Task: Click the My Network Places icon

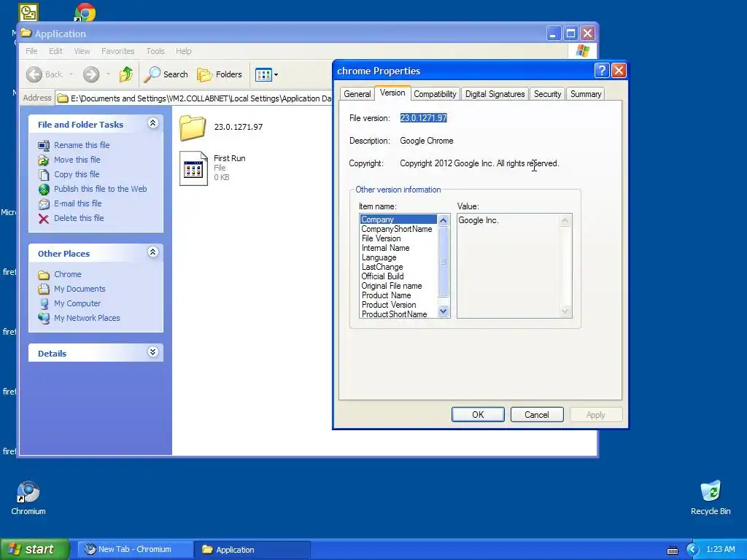Action: [x=43, y=318]
